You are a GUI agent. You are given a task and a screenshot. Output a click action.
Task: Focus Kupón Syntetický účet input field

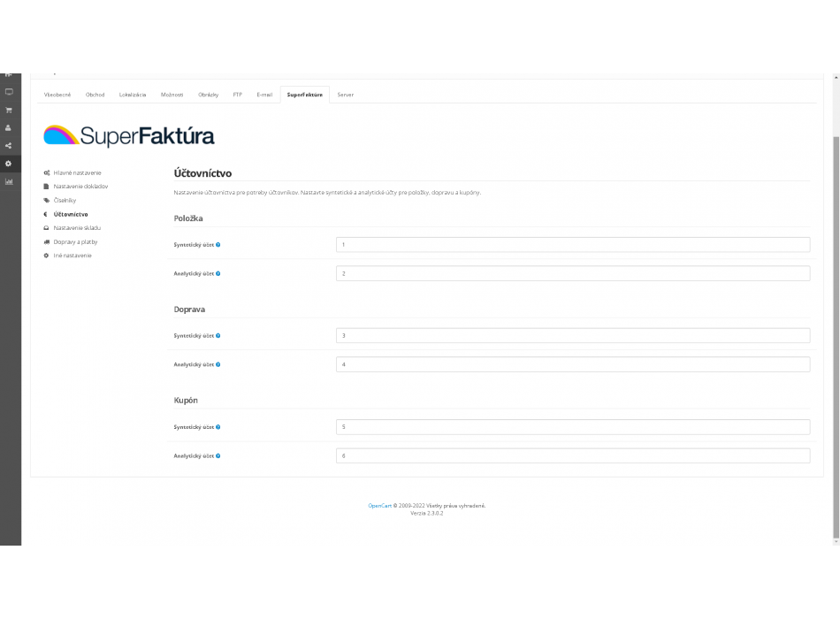[x=573, y=427]
